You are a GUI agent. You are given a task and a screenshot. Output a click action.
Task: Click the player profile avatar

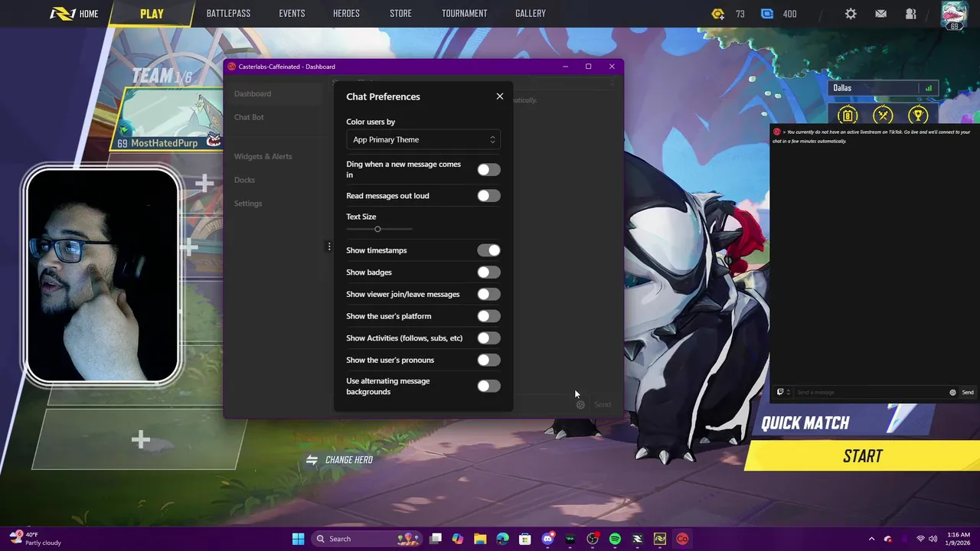pos(954,15)
